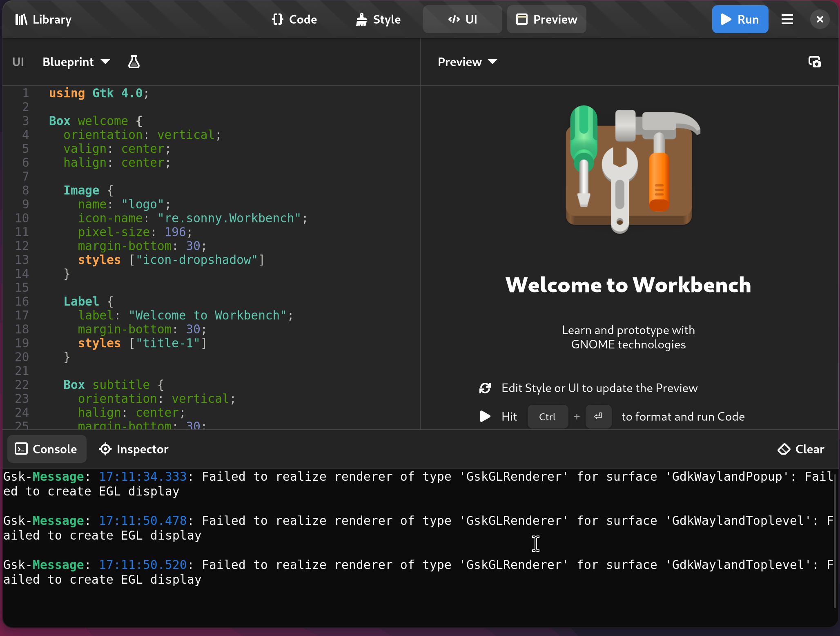Open the Preview mode dropdown
This screenshot has height=636, width=840.
point(467,62)
